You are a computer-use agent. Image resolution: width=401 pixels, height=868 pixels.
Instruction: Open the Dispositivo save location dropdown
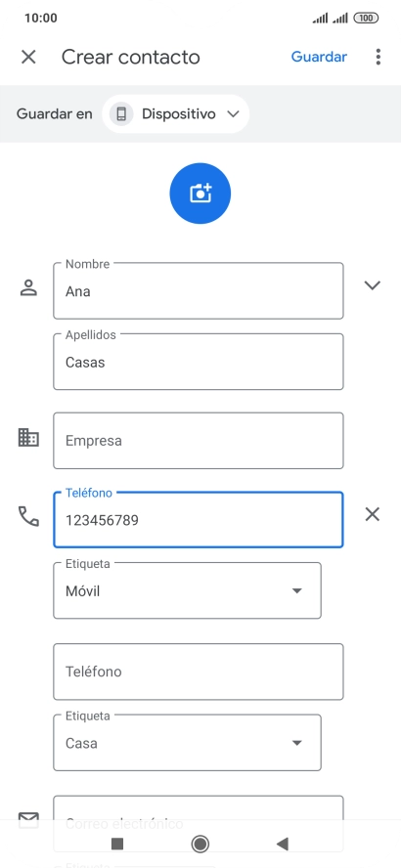[176, 114]
